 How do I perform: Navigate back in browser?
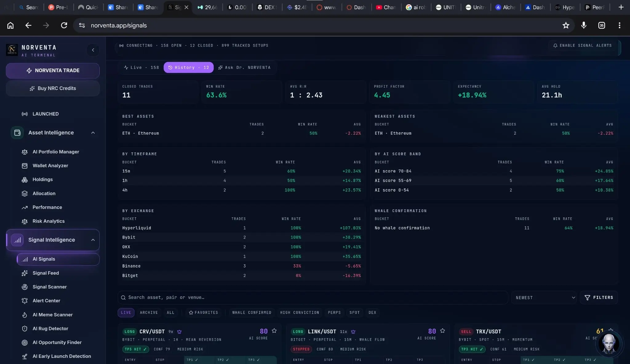(28, 26)
